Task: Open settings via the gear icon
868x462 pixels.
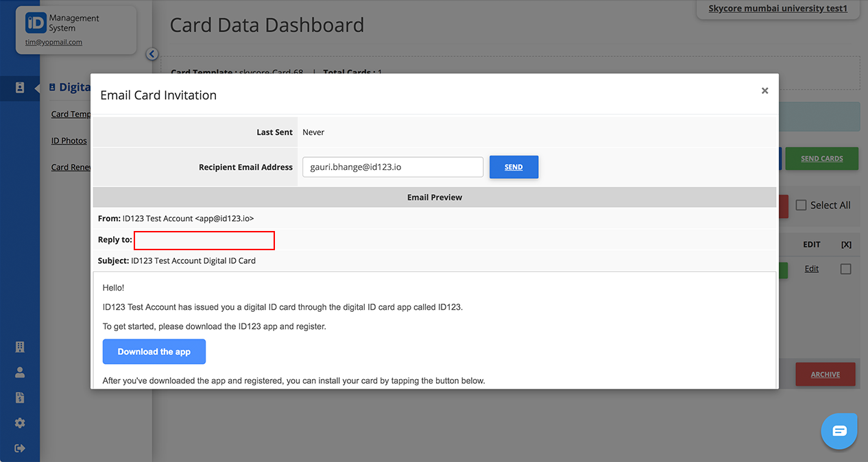Action: tap(20, 423)
